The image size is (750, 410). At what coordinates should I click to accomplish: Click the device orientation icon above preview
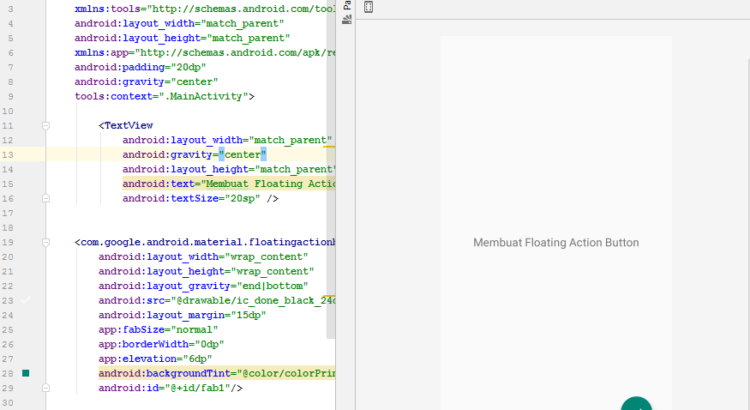click(369, 7)
